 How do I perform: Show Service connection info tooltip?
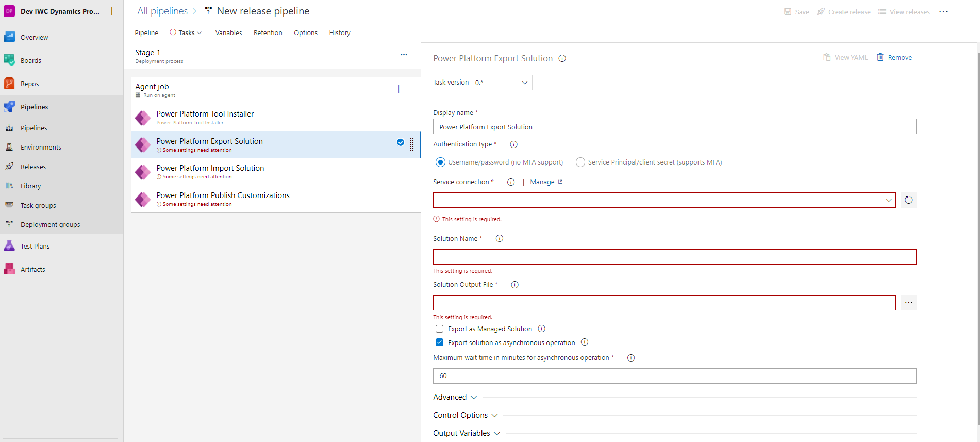511,182
